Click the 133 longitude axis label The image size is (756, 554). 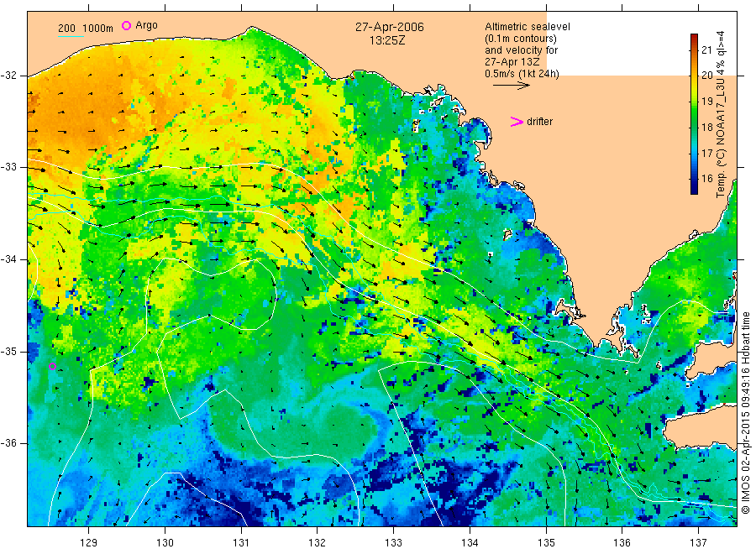(x=393, y=543)
